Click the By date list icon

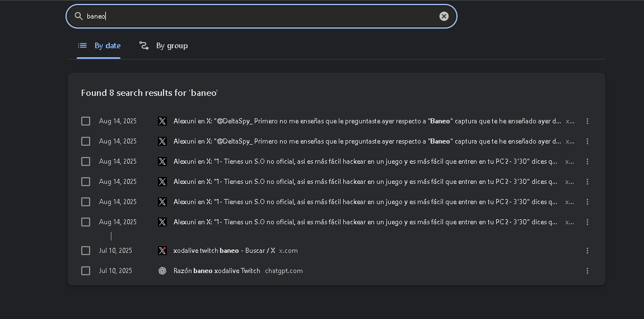pyautogui.click(x=82, y=45)
